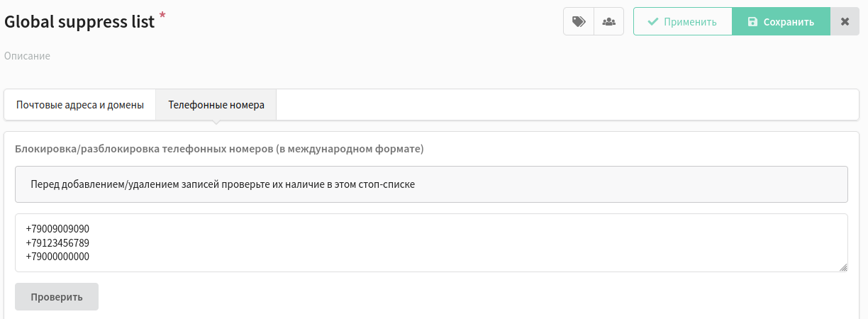Screen dimensions: 868x319
Task: Close the editor with the X button
Action: coord(845,21)
